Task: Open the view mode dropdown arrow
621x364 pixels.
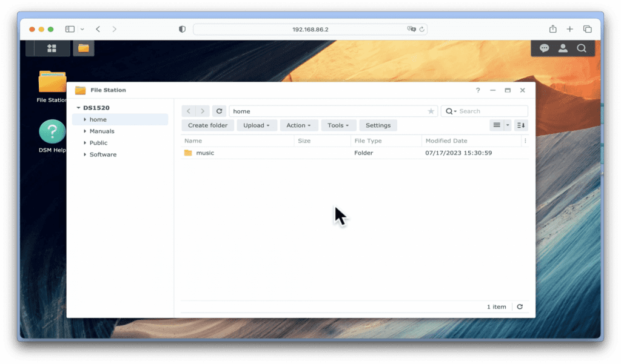Action: click(x=508, y=125)
